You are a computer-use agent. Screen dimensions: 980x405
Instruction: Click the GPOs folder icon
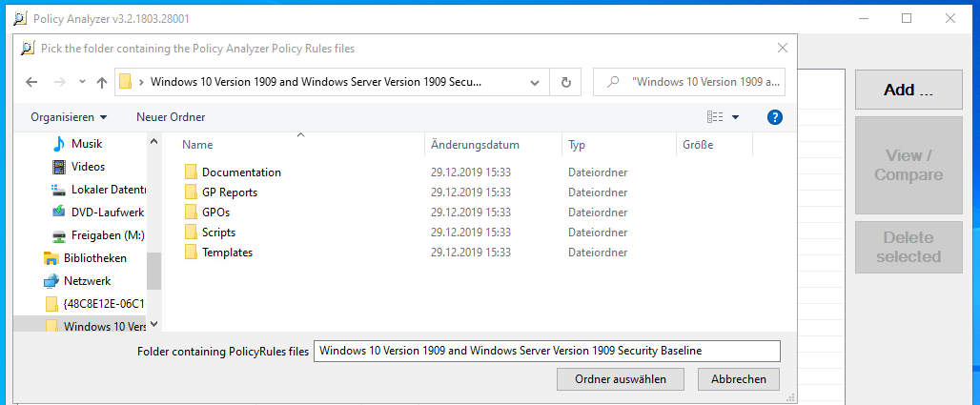(191, 212)
